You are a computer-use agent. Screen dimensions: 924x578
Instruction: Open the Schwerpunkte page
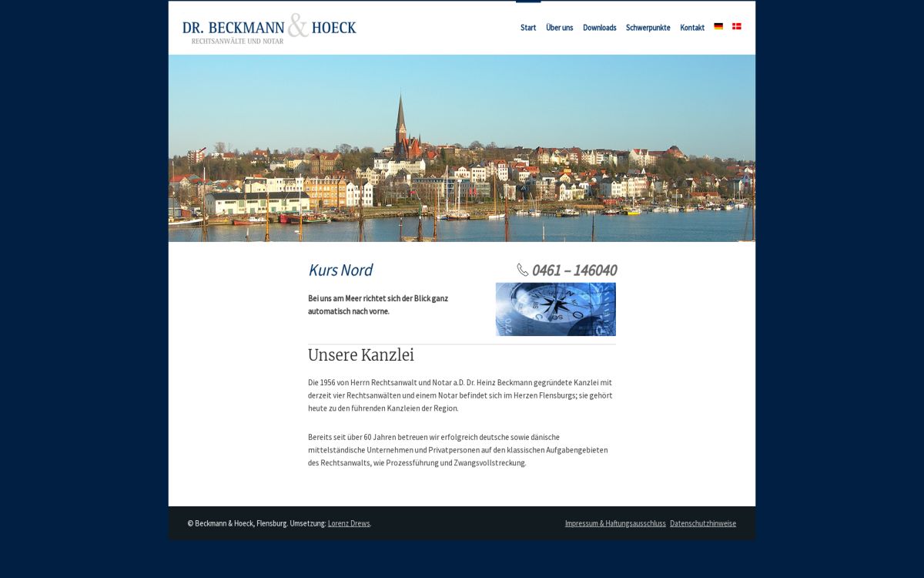[648, 28]
